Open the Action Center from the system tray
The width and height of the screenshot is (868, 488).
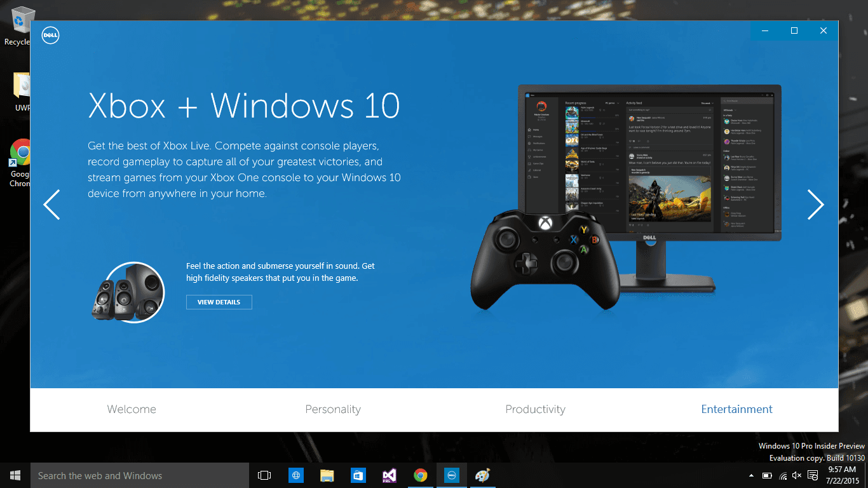(812, 475)
